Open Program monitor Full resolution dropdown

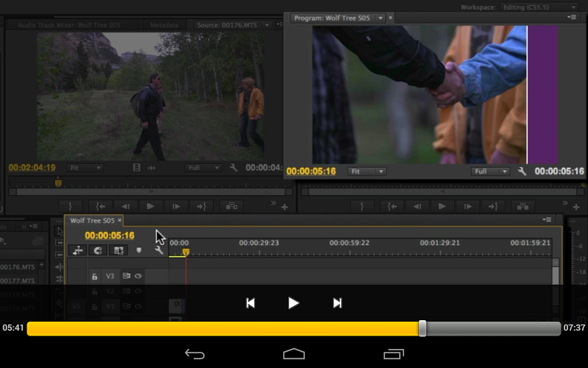pos(490,171)
